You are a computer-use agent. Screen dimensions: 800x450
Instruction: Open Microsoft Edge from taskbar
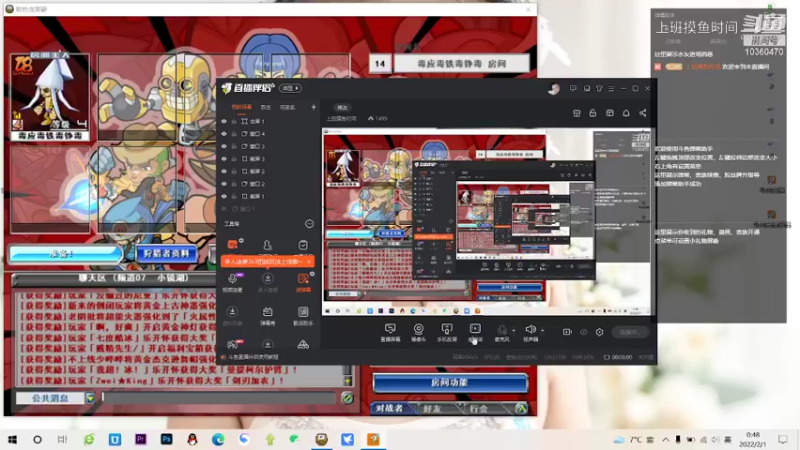(x=218, y=439)
